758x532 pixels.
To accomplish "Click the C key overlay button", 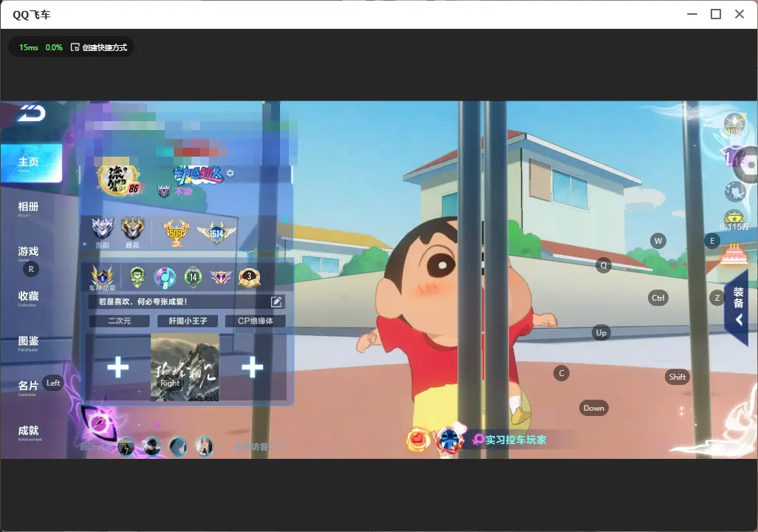I will point(561,373).
